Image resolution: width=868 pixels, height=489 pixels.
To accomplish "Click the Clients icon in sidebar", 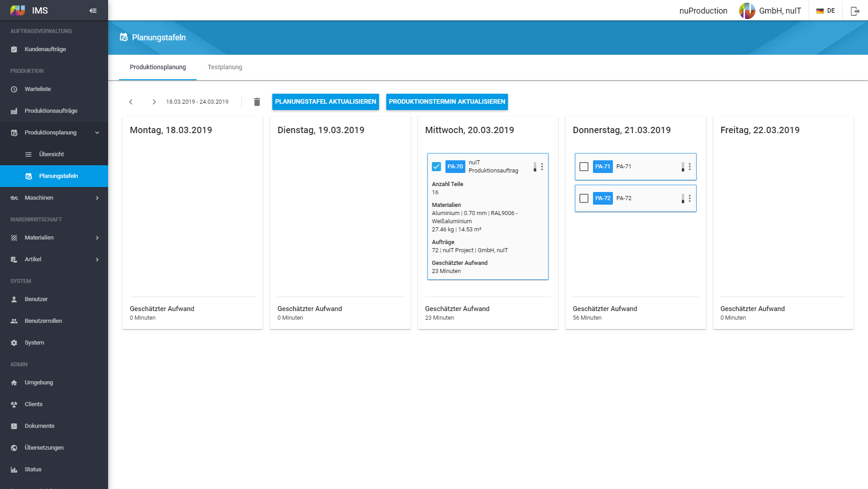I will pyautogui.click(x=14, y=404).
